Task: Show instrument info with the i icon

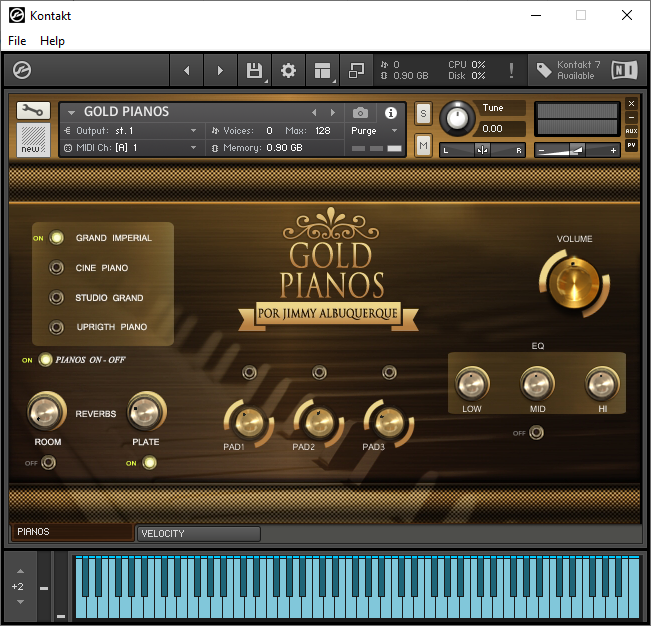Action: 391,113
